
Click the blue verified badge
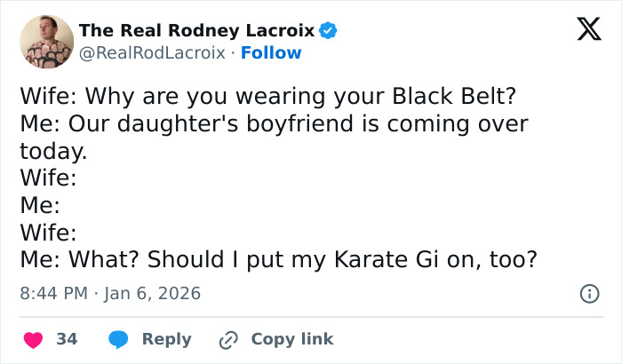(x=328, y=31)
